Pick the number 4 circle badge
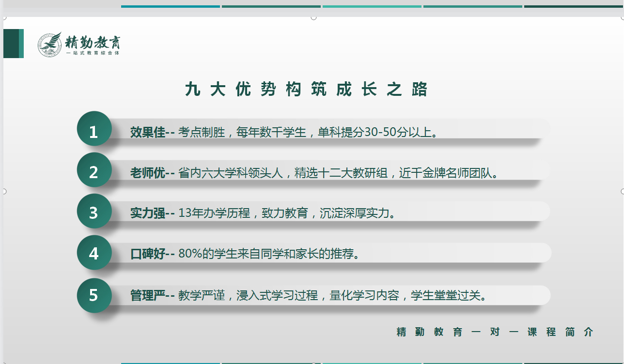624x364 pixels. pos(94,253)
